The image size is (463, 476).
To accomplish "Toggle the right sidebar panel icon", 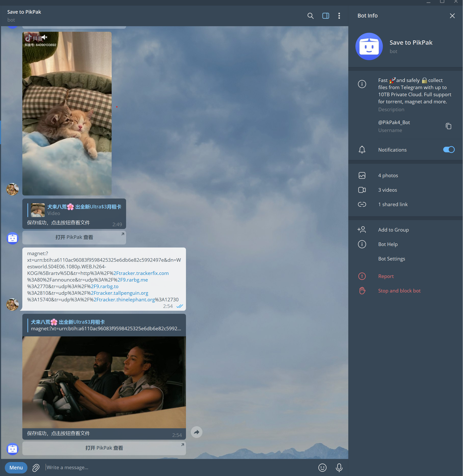I will 326,16.
